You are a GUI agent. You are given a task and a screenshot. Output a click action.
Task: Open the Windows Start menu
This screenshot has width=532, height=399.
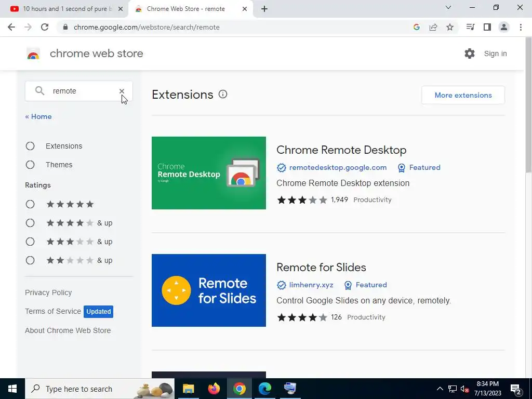[12, 389]
